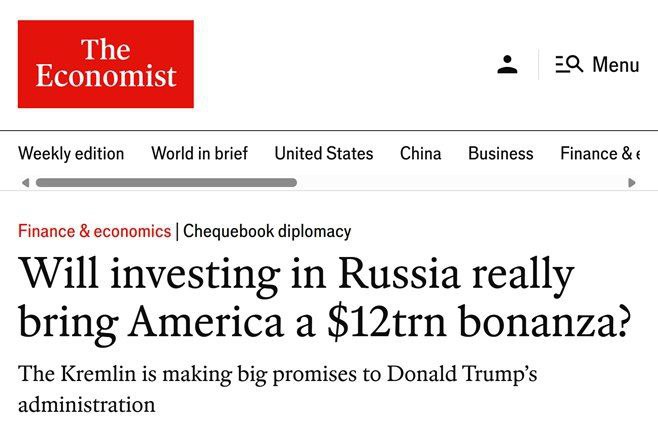
Task: Click the horizontal scrollbar thumb
Action: (166, 183)
